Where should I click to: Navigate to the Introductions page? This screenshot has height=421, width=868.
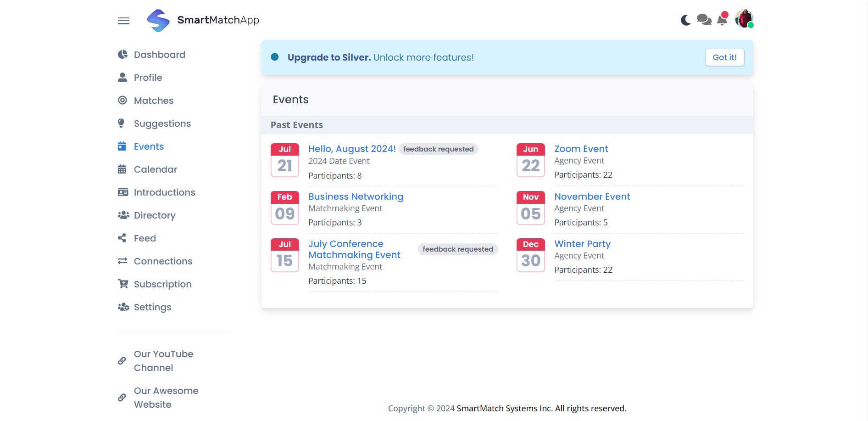tap(164, 192)
